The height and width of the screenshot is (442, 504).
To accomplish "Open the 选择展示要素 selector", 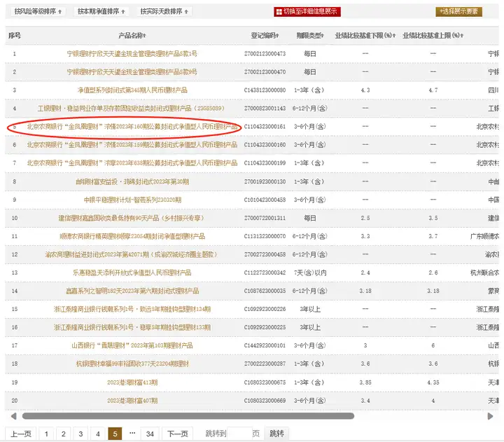I will coord(458,12).
